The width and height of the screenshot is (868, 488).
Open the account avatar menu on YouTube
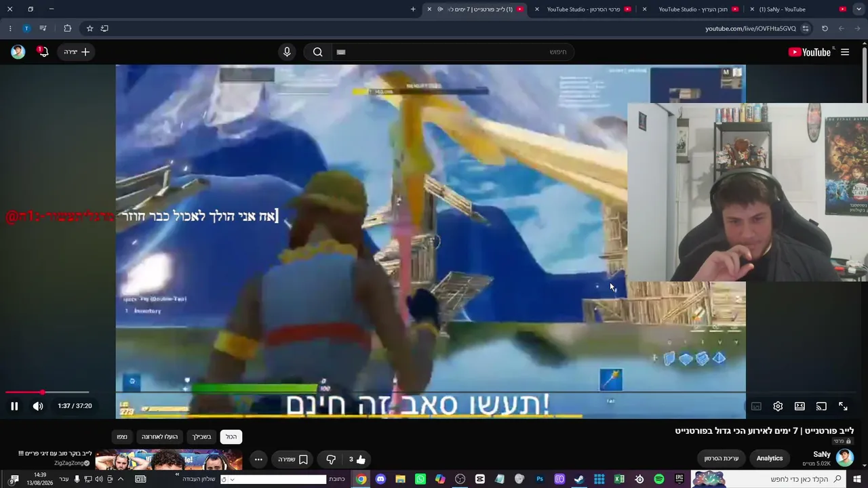pyautogui.click(x=18, y=52)
